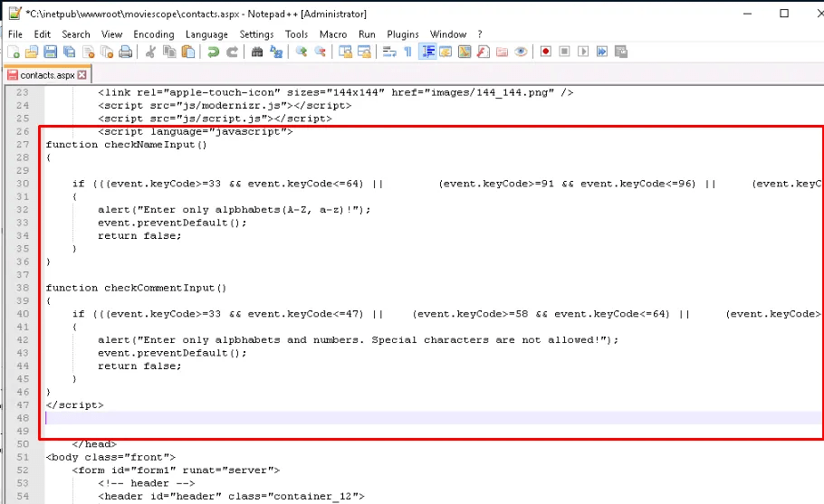The image size is (824, 504).
Task: Click the Paste clipboard icon
Action: (187, 52)
